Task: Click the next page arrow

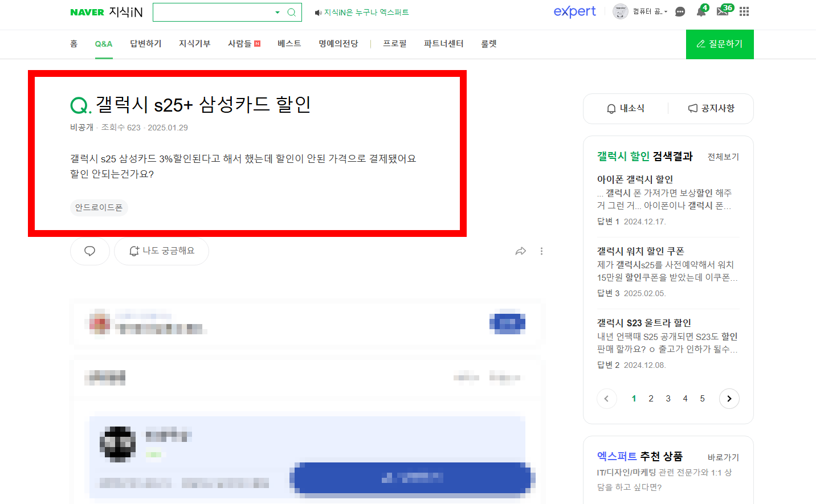Action: 729,399
